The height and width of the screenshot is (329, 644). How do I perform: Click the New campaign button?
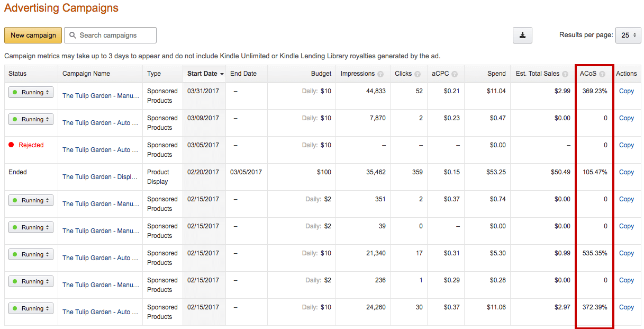tap(33, 35)
